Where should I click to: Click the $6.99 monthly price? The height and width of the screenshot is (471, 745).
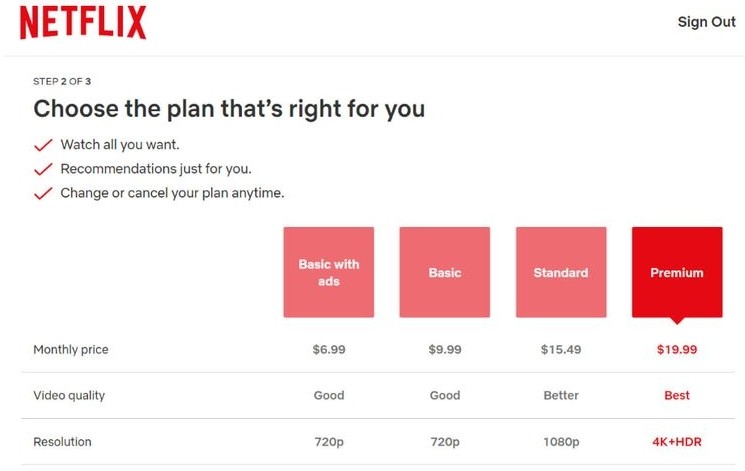pyautogui.click(x=329, y=349)
